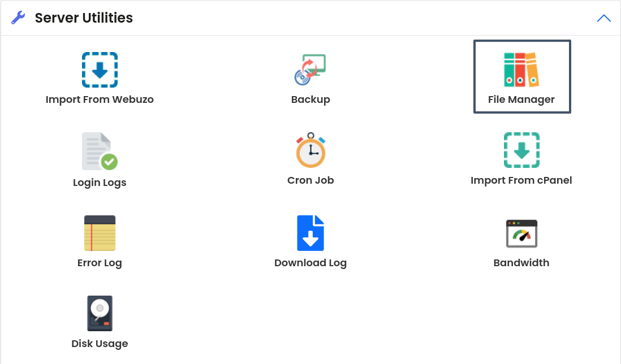Click the Download Log file icon
This screenshot has width=621, height=364.
click(310, 233)
